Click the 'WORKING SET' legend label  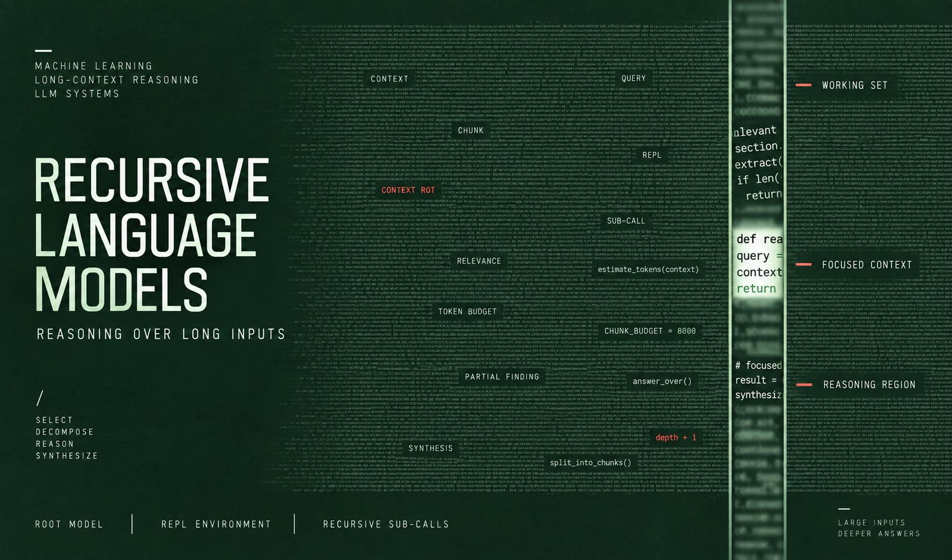point(855,85)
